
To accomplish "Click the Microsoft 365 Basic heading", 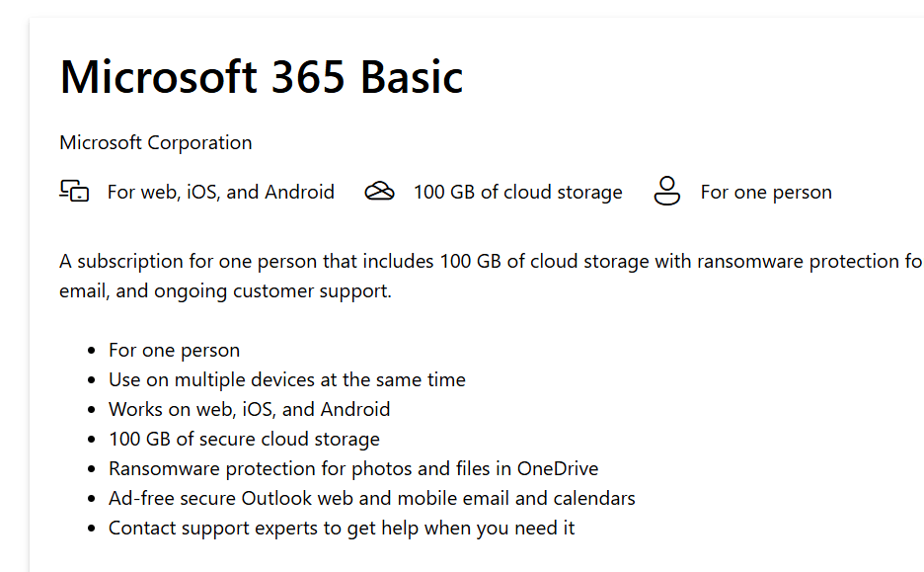I will click(262, 76).
